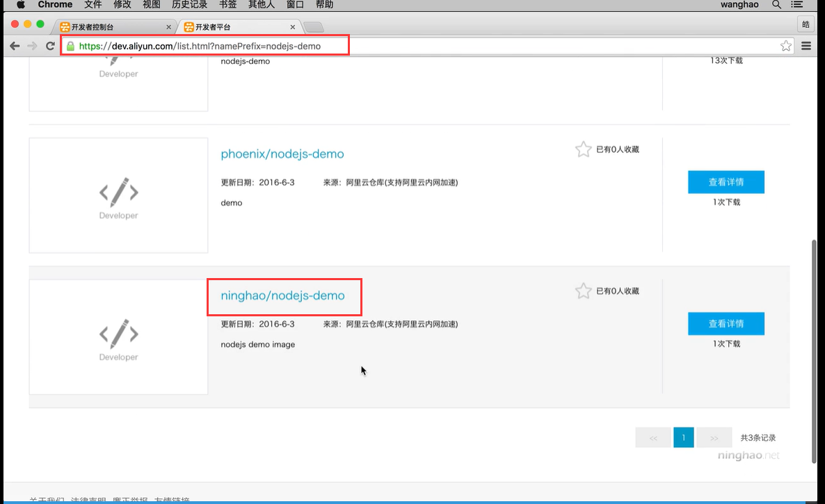Open Spotlight search in menu bar

coord(776,5)
